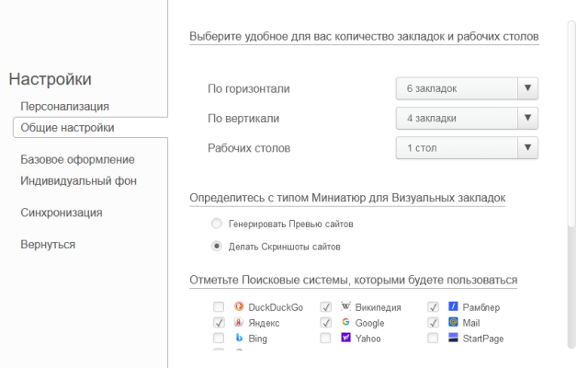Click the Википедия W icon
588x368 pixels.
[345, 306]
